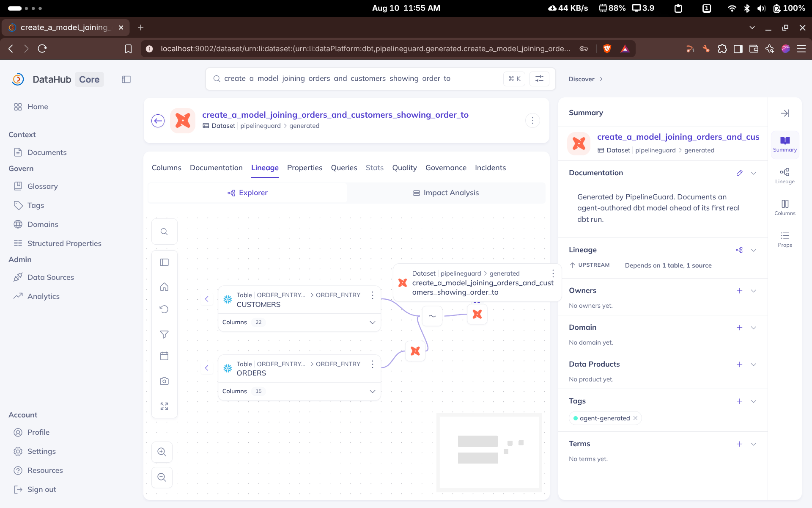This screenshot has width=812, height=508.
Task: Click the Discover link
Action: 585,79
